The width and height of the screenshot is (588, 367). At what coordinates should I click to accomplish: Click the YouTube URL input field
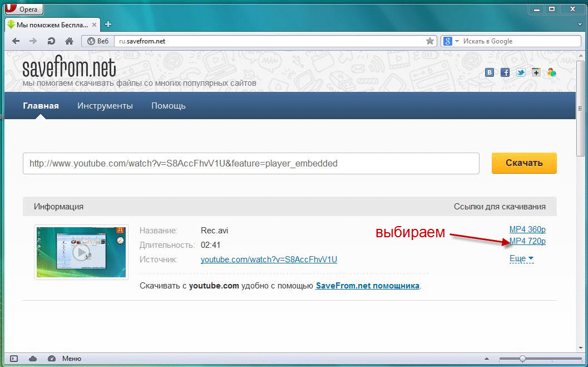251,163
